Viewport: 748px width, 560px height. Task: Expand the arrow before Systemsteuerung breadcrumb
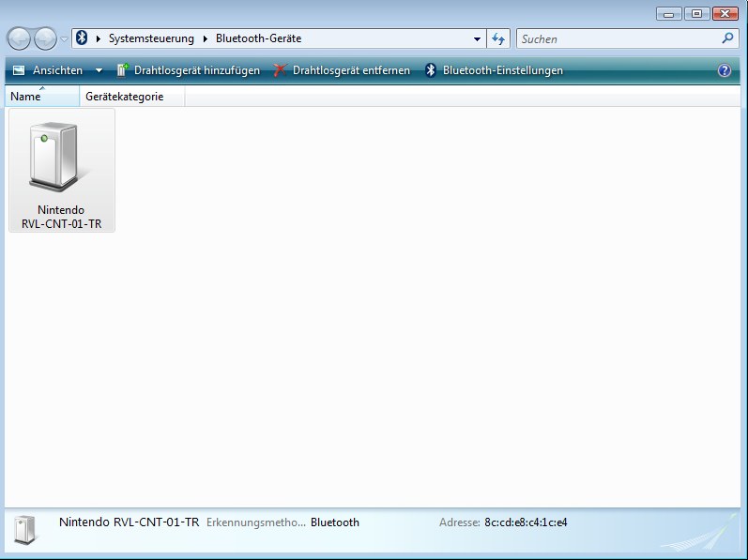(99, 38)
